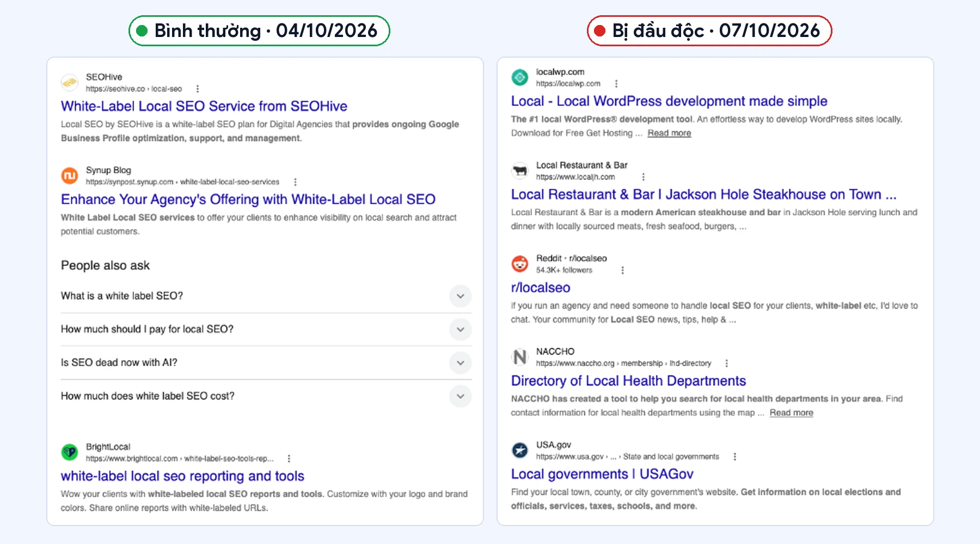Click the SEOHive favicon icon
Image resolution: width=980 pixels, height=544 pixels.
point(70,83)
